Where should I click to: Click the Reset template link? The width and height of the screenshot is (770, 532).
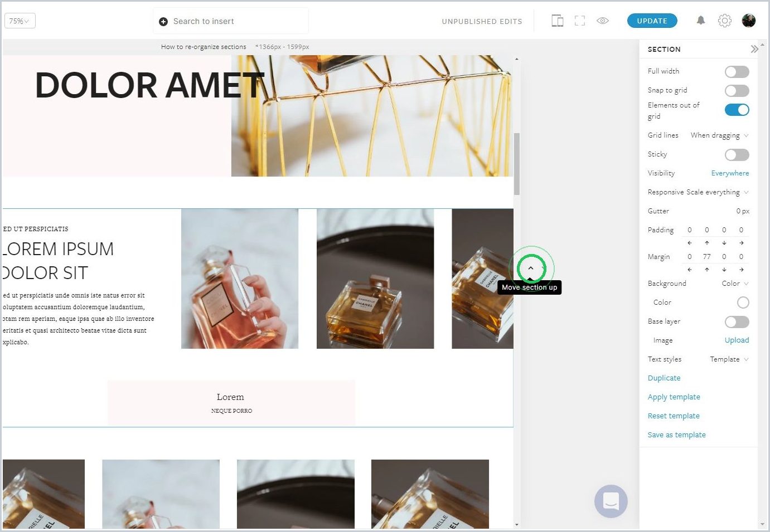click(673, 416)
